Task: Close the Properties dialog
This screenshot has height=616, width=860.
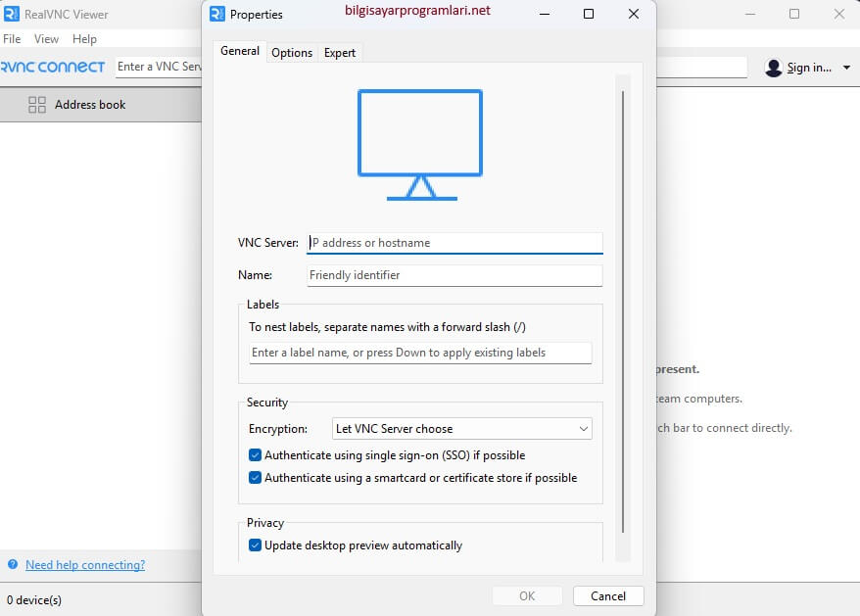Action: pyautogui.click(x=634, y=14)
